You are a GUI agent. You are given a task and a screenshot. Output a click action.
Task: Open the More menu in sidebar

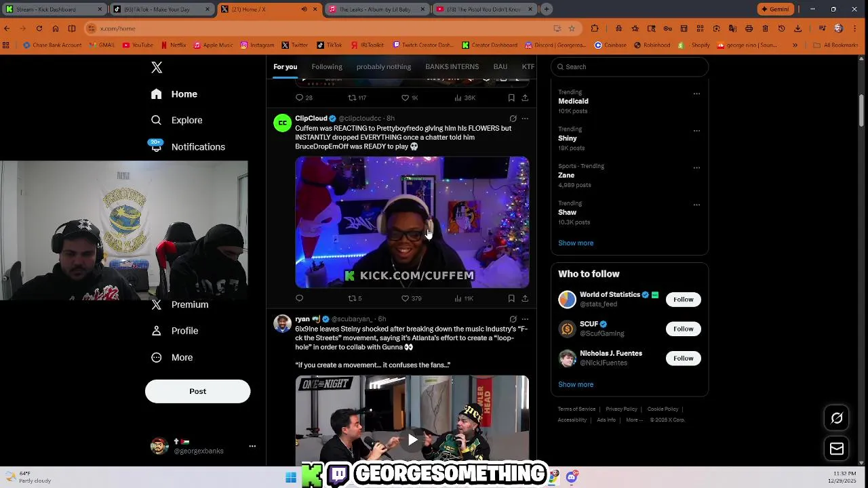click(x=172, y=357)
